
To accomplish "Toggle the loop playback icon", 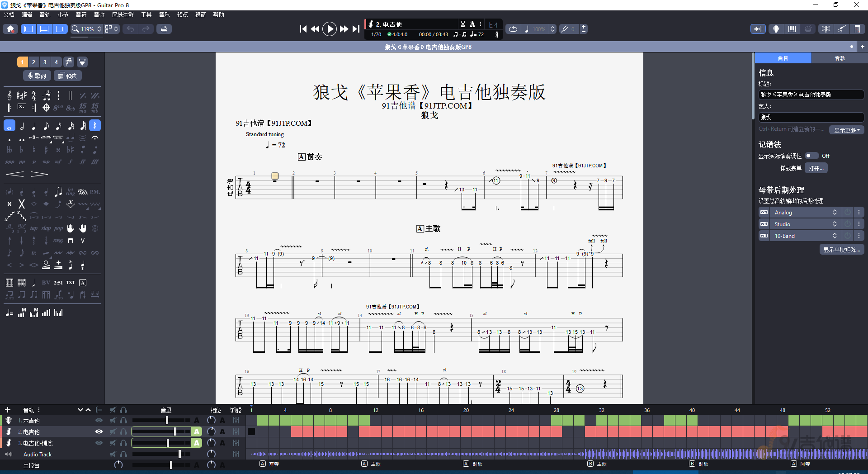I will [513, 29].
